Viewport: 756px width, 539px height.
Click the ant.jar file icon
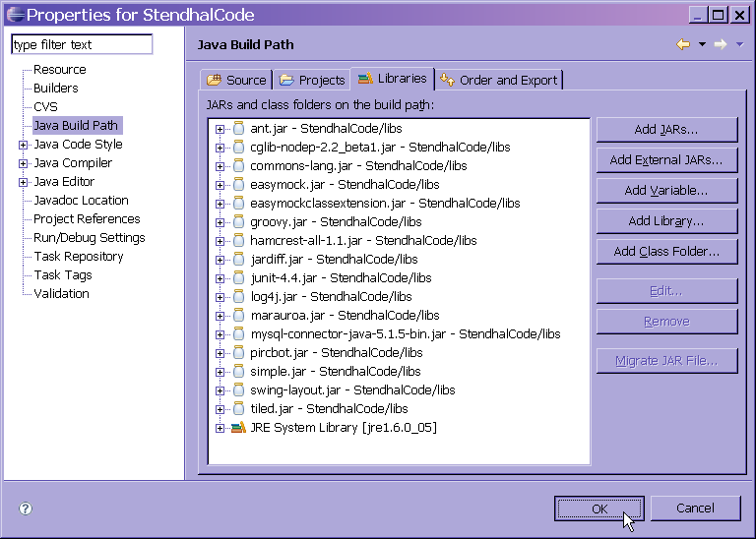(238, 129)
